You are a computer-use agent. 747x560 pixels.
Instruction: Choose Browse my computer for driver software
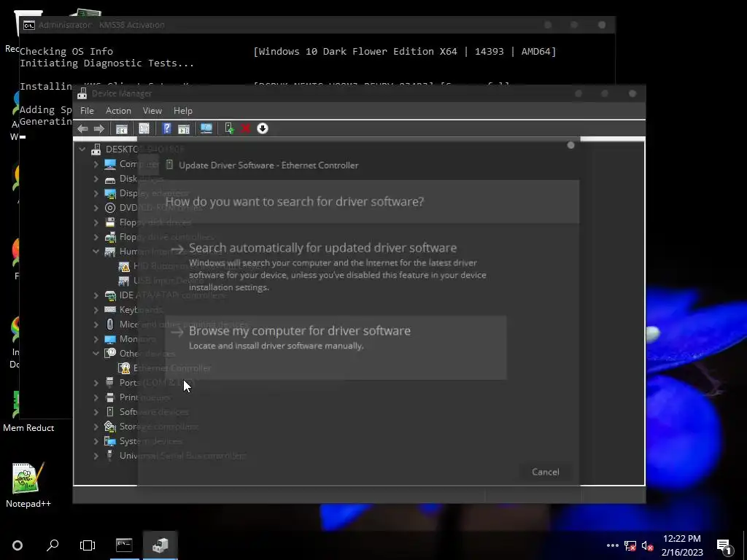(x=336, y=348)
